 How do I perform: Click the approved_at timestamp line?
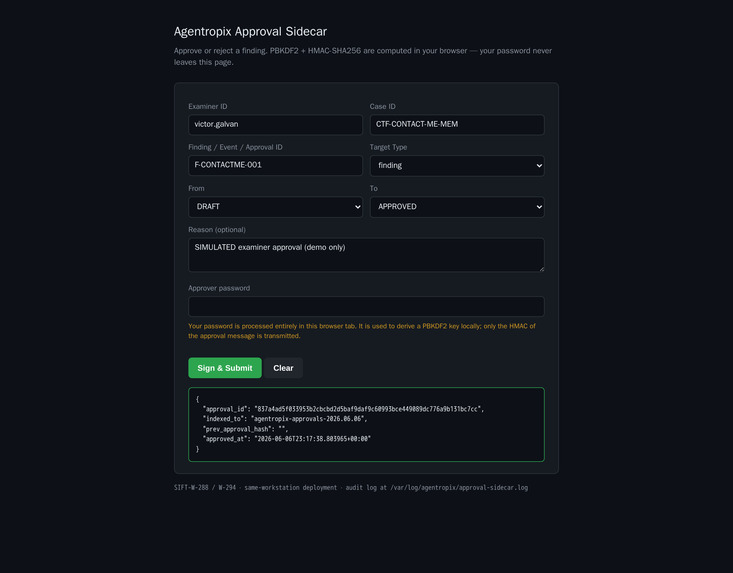tap(287, 439)
